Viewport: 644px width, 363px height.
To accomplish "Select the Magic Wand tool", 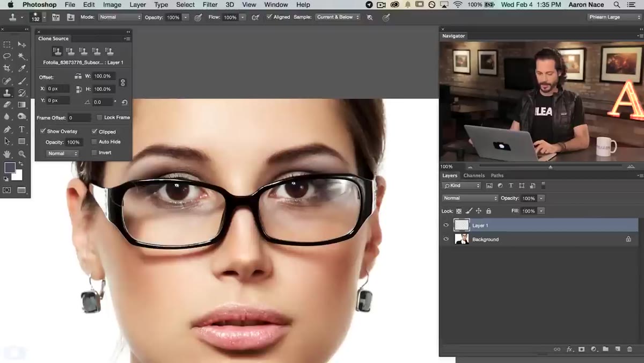I will point(21,56).
